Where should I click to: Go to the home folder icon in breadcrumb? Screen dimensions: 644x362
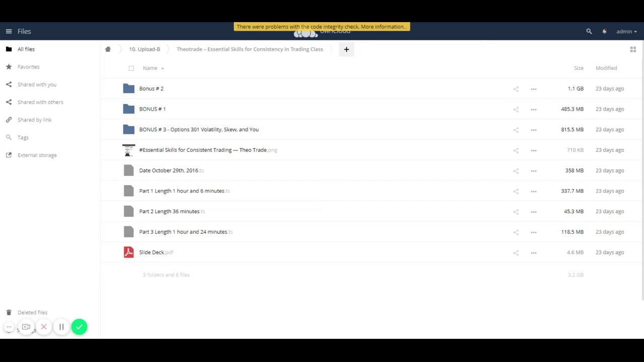coord(108,49)
